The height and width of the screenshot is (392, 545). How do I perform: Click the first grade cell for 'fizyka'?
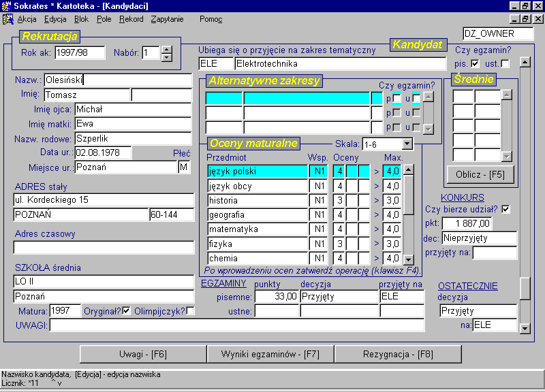pos(339,244)
